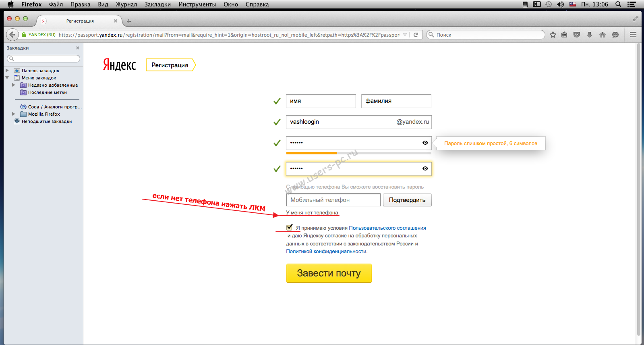
Task: Expand Mozilla Firefox bookmarks folder
Action: (x=13, y=114)
